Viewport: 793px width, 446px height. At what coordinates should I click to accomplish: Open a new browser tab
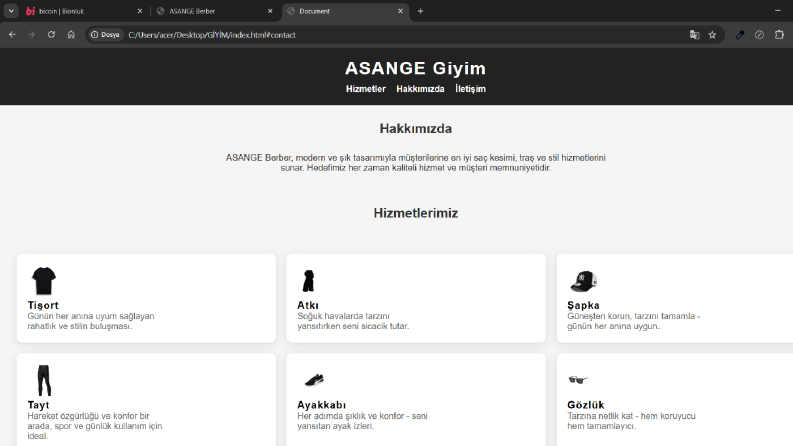[x=420, y=11]
